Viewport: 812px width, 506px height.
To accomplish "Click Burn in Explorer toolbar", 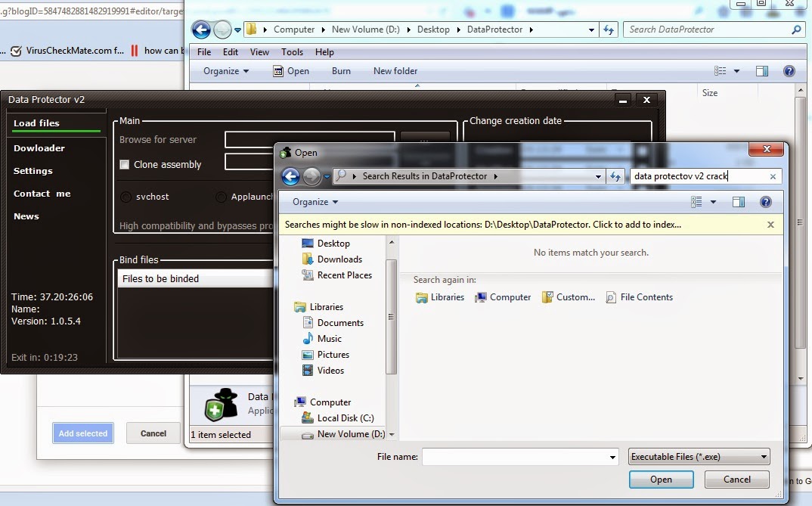I will point(341,71).
